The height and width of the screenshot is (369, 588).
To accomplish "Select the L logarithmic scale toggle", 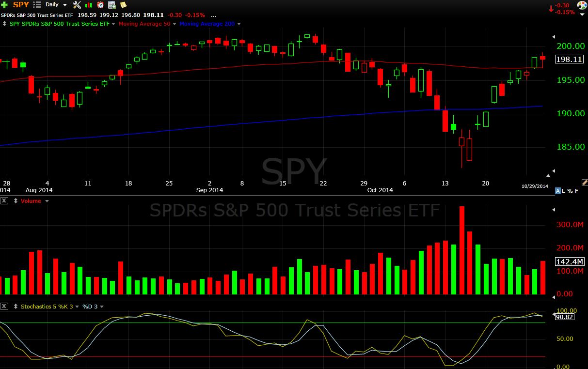I will click(564, 191).
